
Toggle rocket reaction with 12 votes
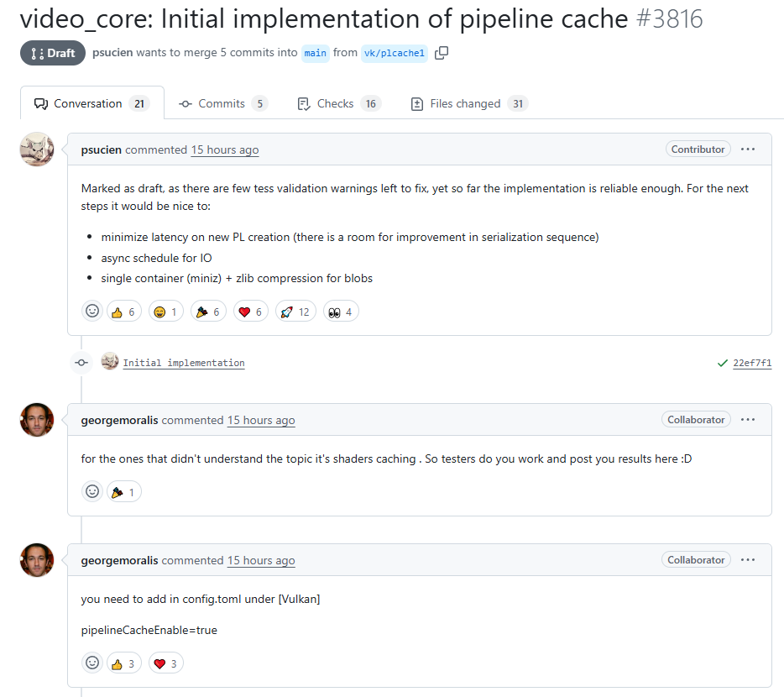(295, 312)
